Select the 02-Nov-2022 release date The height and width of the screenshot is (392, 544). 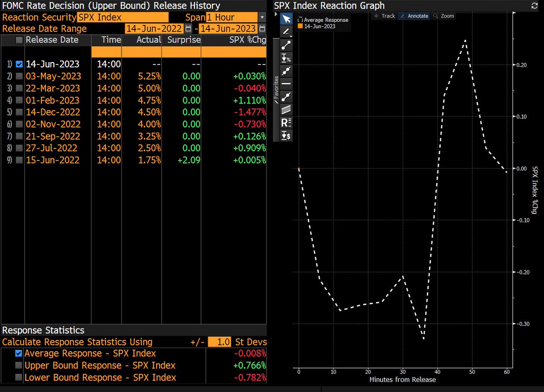tap(53, 124)
